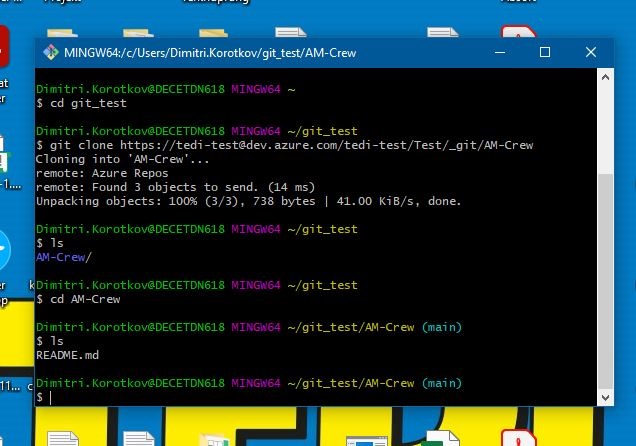Click the red PDF desktop icon below the terminal

tap(519, 438)
